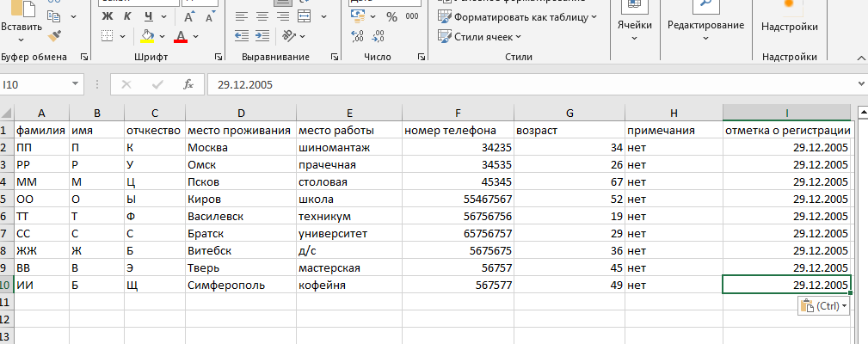Click Merge and Center cells icon
Image resolution: width=868 pixels, height=344 pixels.
pyautogui.click(x=304, y=16)
